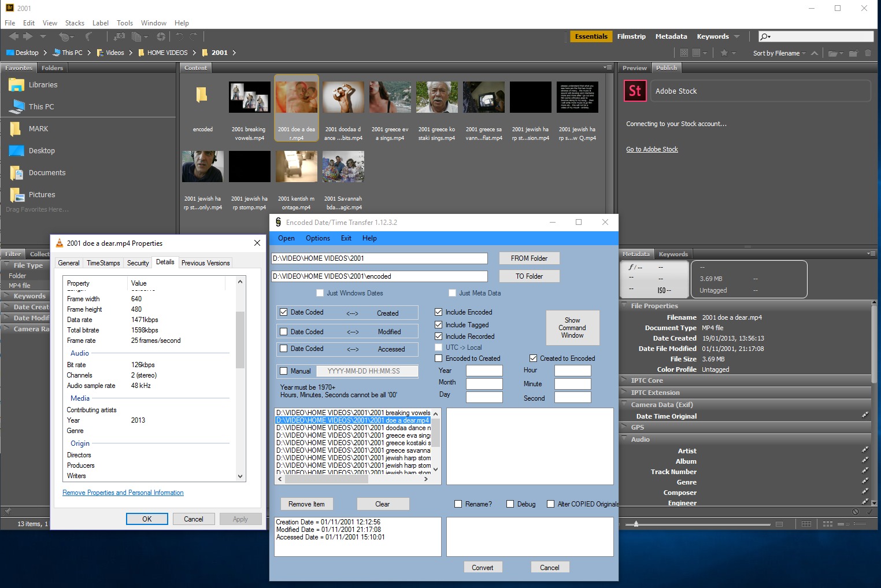Click the trash delete item icon

pos(868,53)
